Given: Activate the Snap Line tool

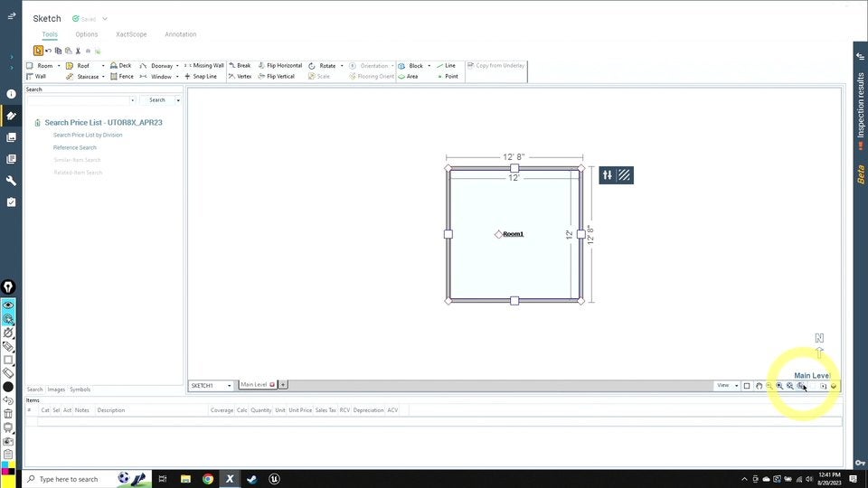Looking at the screenshot, I should (201, 77).
